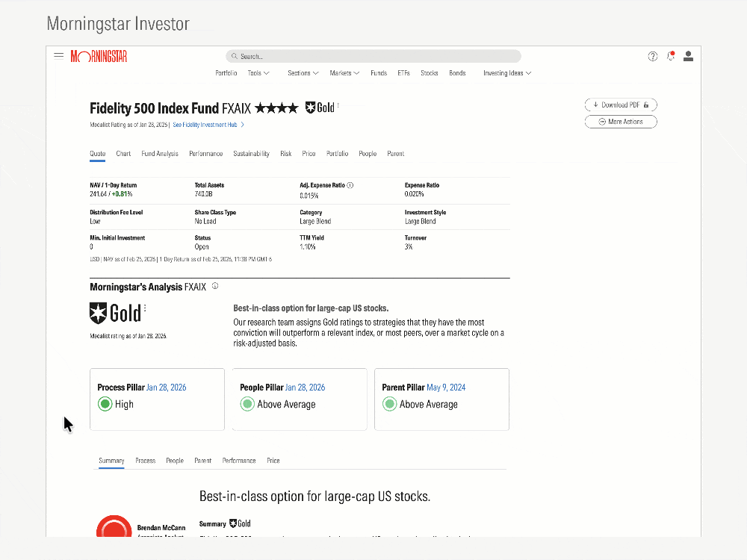Click the Gold medalist badge in header

(x=320, y=108)
